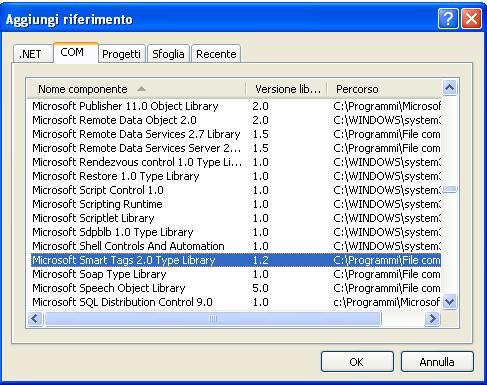Click the vertical scrollbar up arrow

tap(450, 88)
